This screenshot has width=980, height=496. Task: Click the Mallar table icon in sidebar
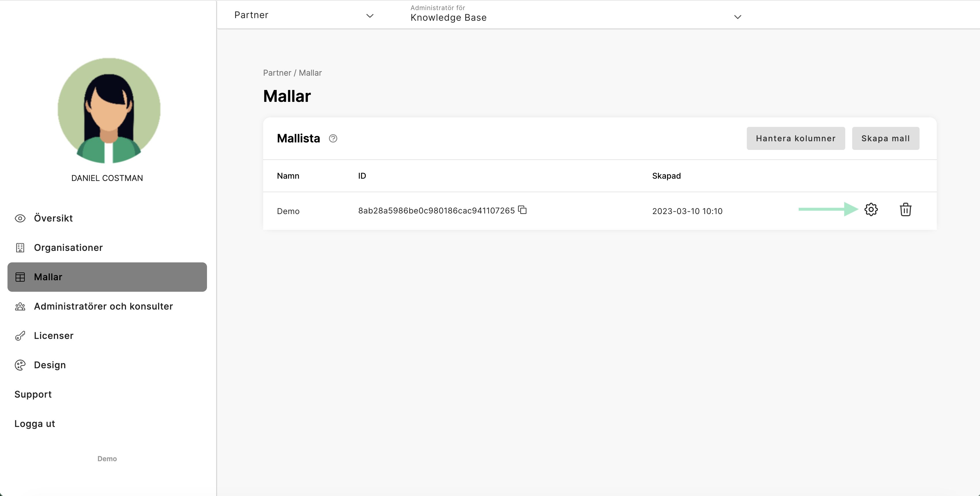pyautogui.click(x=20, y=277)
